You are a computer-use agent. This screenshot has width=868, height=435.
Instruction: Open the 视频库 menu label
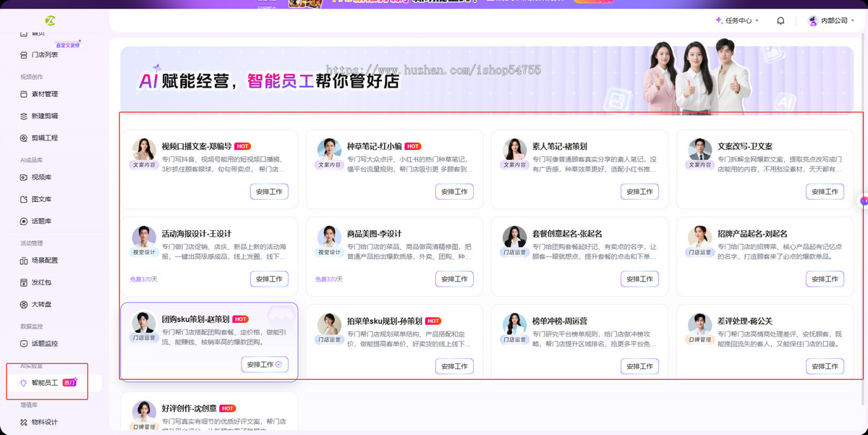42,177
